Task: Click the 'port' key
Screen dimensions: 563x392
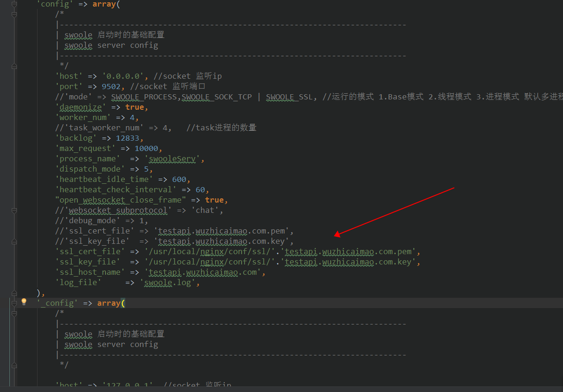Action: [69, 86]
